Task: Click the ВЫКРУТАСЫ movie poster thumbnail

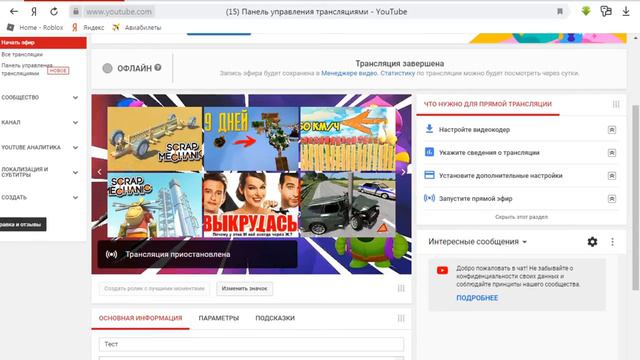Action: 251,205
